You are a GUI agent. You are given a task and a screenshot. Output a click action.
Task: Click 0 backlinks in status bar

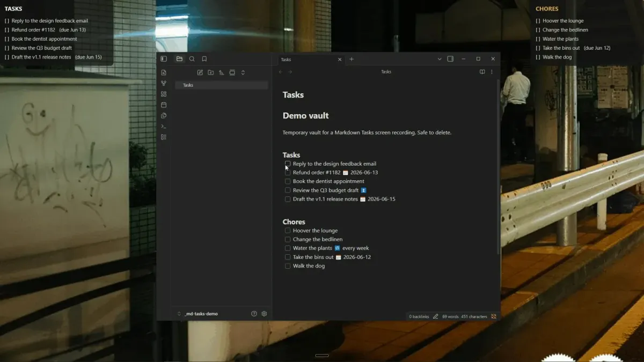pos(419,316)
